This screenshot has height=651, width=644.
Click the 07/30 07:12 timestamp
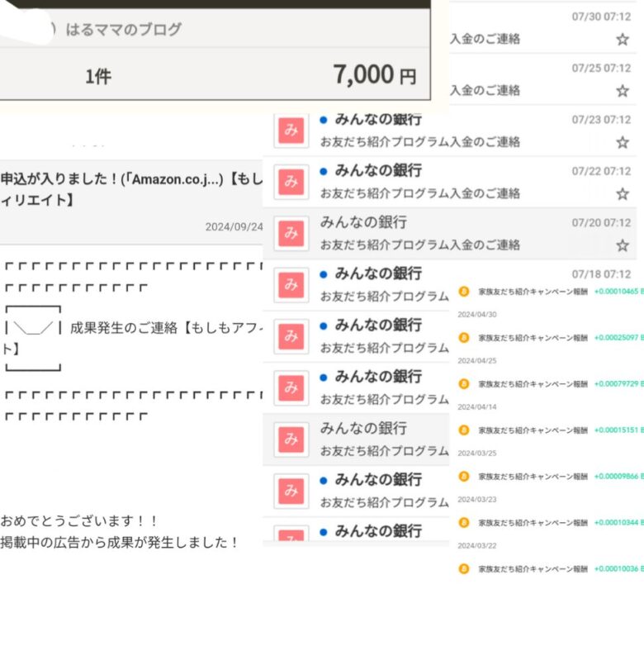(601, 17)
